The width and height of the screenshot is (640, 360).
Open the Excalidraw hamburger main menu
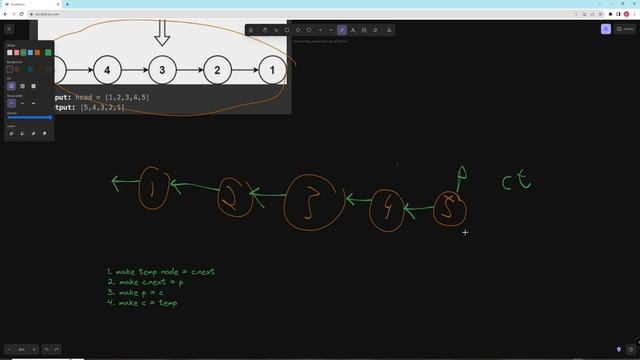[9, 29]
